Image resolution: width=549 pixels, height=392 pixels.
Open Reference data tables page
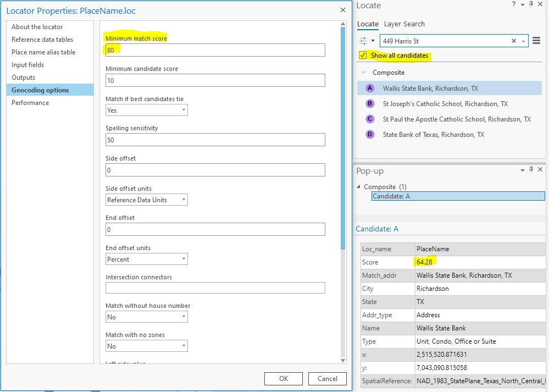coord(50,40)
